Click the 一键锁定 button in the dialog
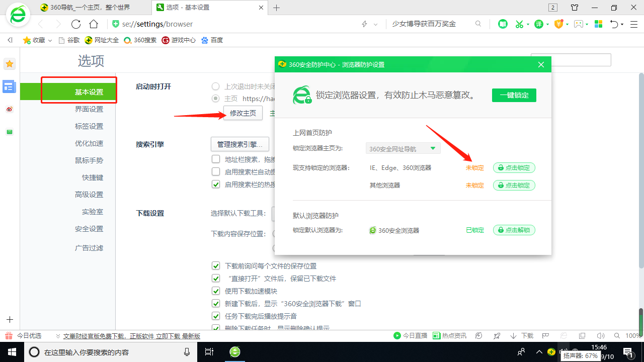This screenshot has height=362, width=644. point(514,95)
